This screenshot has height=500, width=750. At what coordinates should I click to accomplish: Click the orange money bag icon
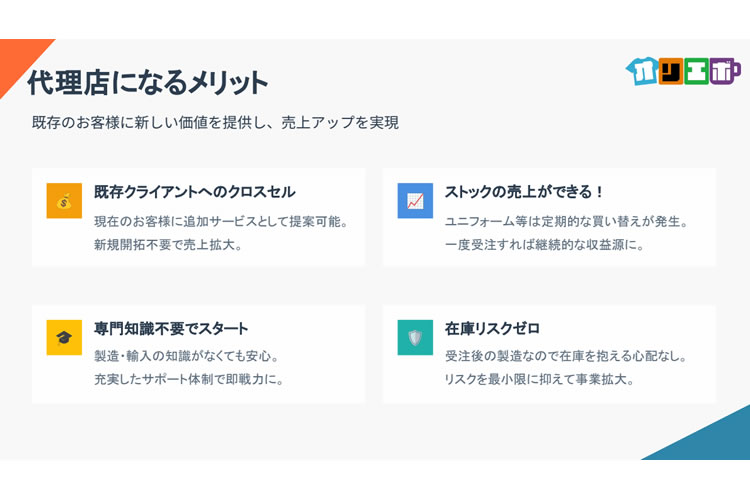(64, 200)
